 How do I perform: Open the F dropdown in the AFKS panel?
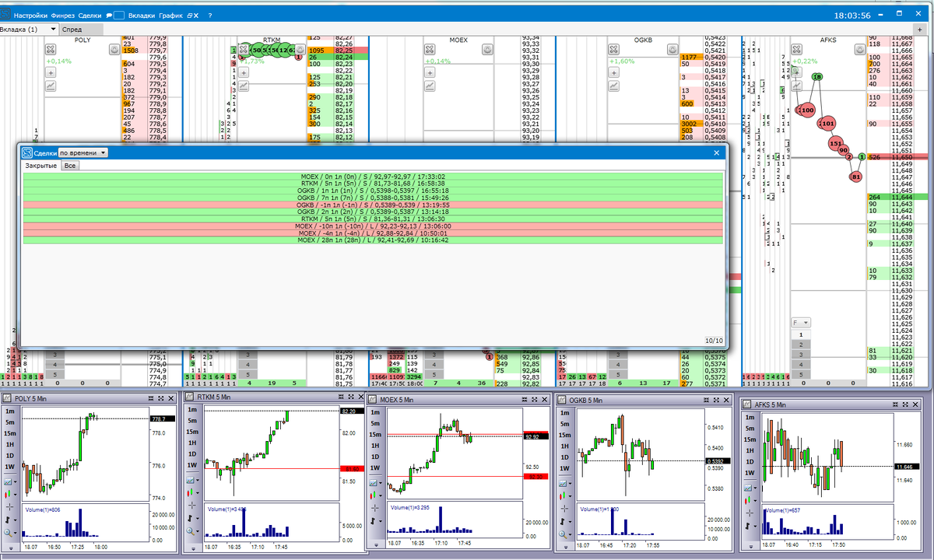801,322
